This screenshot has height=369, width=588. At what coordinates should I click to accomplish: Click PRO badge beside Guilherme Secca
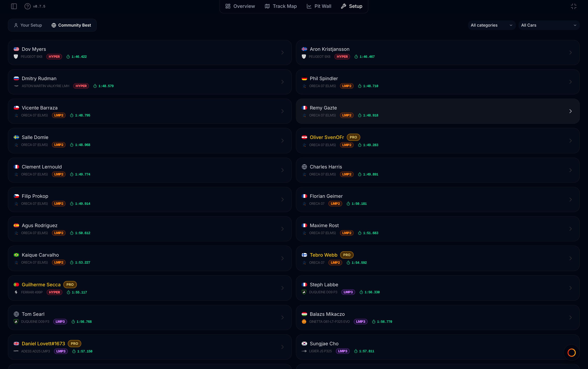coord(70,285)
